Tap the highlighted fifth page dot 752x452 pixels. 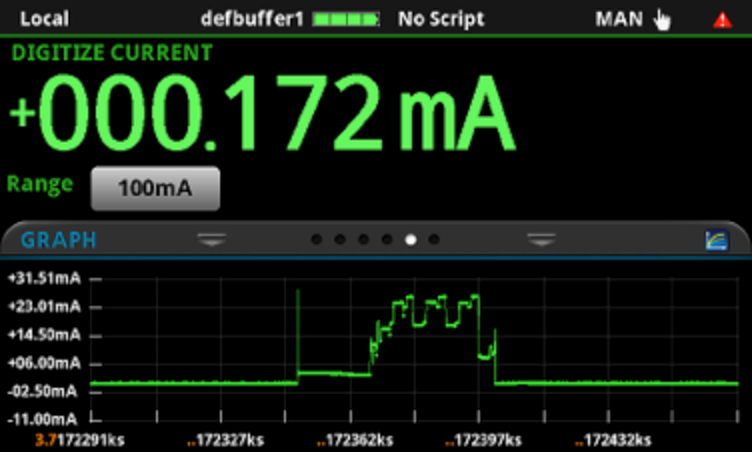(x=410, y=240)
